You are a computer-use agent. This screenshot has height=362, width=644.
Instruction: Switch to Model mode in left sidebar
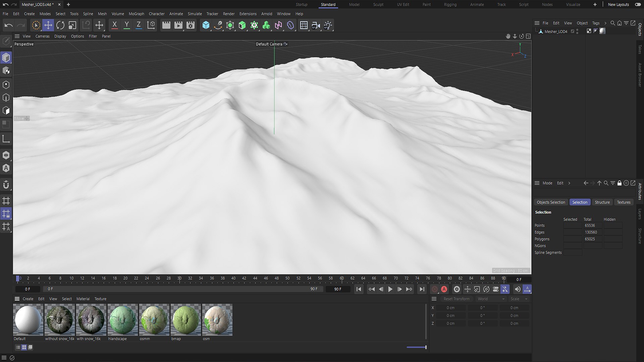click(x=6, y=58)
